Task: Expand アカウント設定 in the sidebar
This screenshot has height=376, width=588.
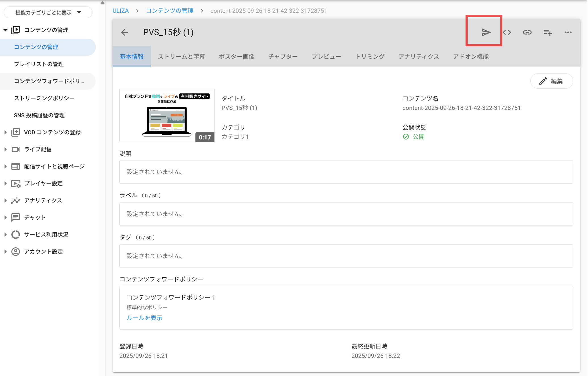Action: click(x=5, y=252)
